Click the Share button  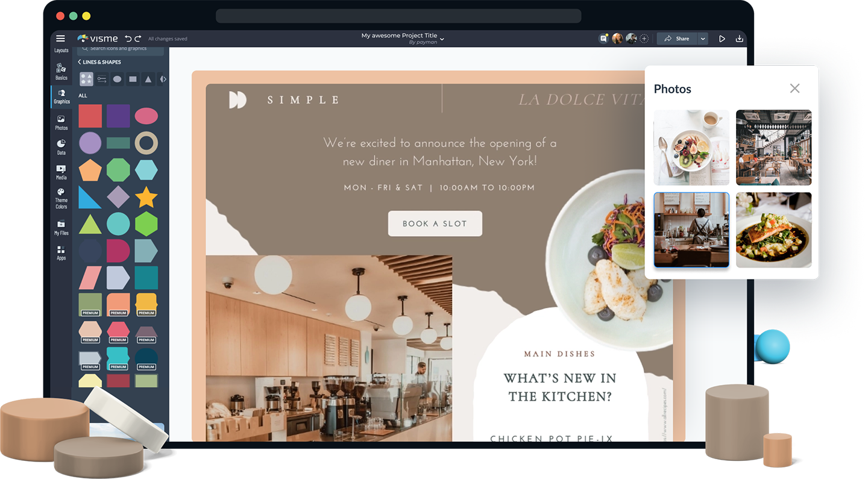pos(676,39)
